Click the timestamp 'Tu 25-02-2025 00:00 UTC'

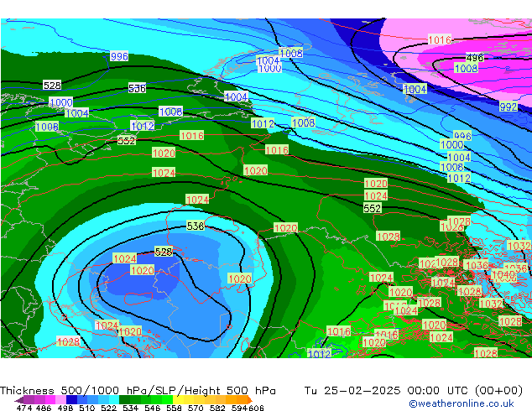point(388,390)
